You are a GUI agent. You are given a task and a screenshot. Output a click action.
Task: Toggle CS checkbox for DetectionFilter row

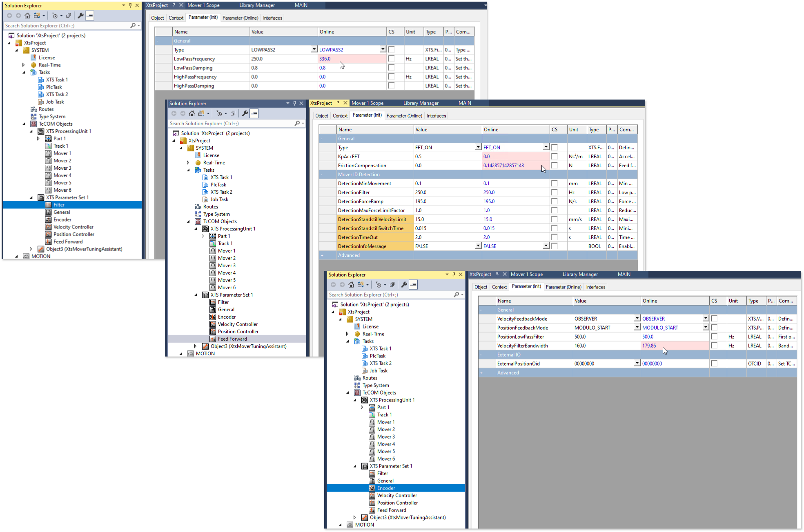pos(555,193)
